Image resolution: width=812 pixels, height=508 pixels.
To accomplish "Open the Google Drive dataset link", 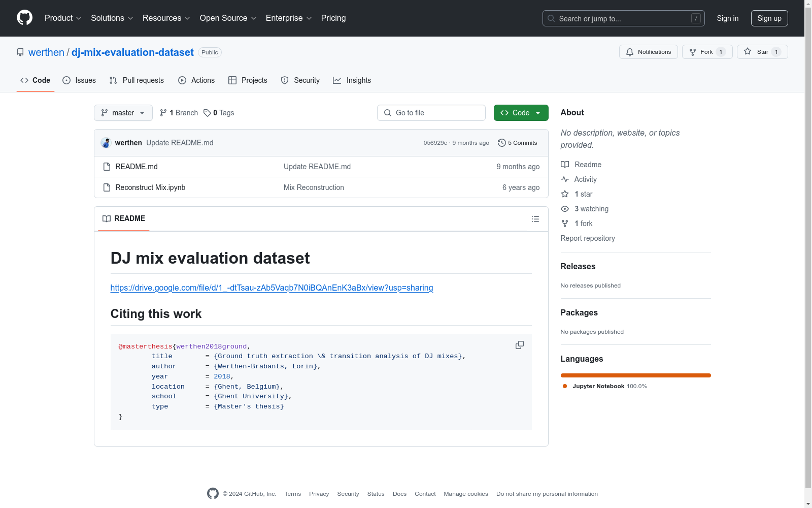I will pos(272,288).
